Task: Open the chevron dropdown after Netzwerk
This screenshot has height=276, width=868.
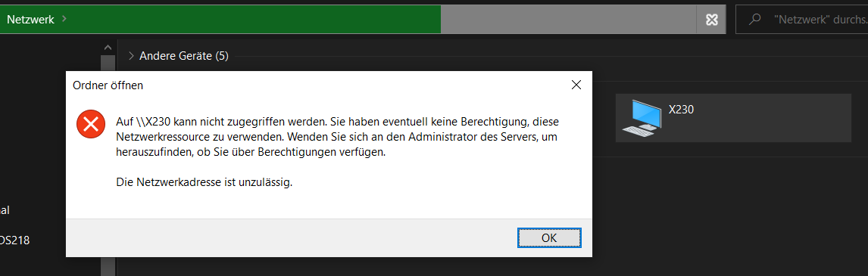Action: click(x=64, y=20)
